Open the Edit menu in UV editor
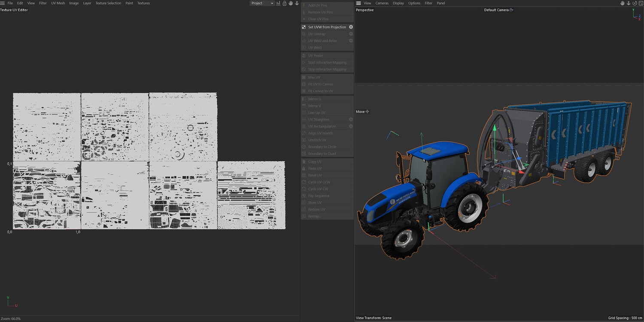 click(20, 3)
